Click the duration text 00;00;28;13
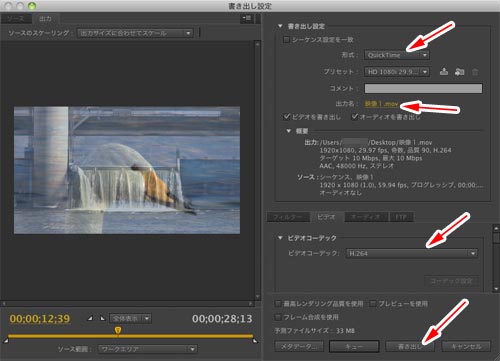This screenshot has width=500, height=361. click(x=222, y=319)
